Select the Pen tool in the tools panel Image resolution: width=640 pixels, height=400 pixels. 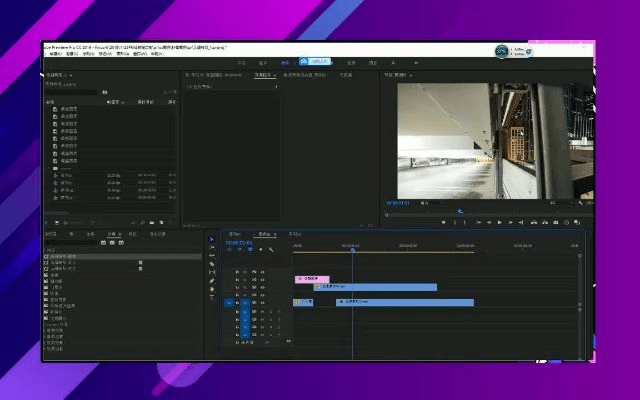tap(212, 280)
